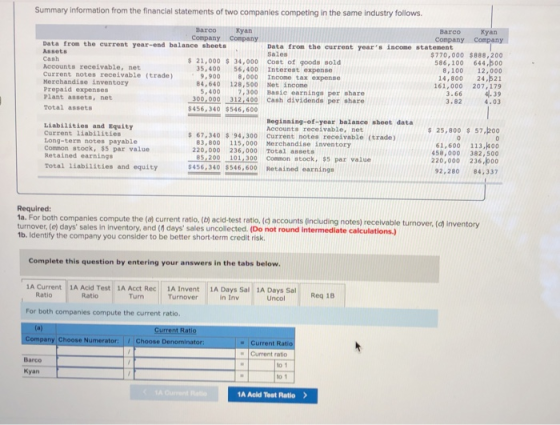Viewport: 560px width, 425px height.
Task: Click Kyan current ratio result cell
Action: [x=262, y=376]
